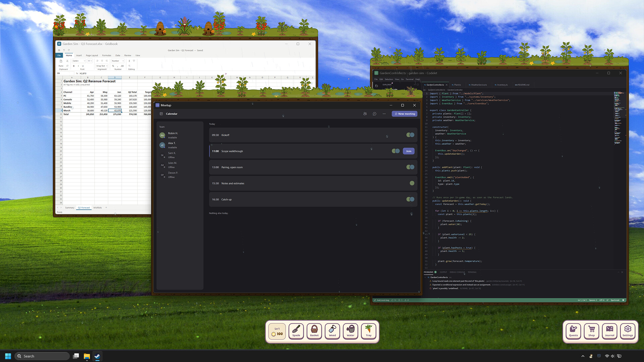Open the Journal
Screen dimensions: 644x362
[x=610, y=331]
